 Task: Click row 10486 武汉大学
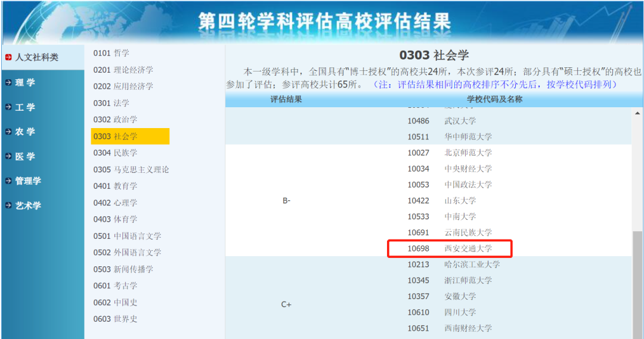click(x=441, y=121)
